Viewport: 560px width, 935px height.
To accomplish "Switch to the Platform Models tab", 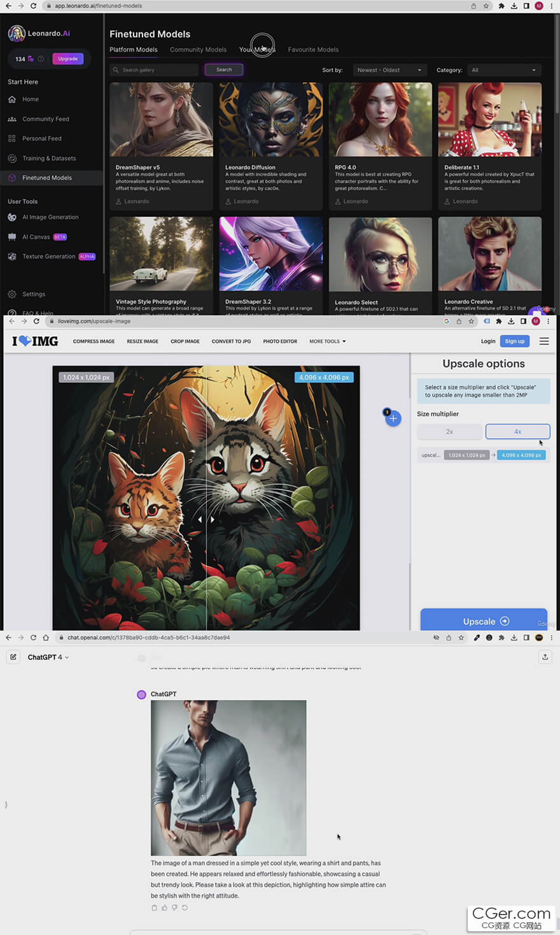I will [x=134, y=50].
